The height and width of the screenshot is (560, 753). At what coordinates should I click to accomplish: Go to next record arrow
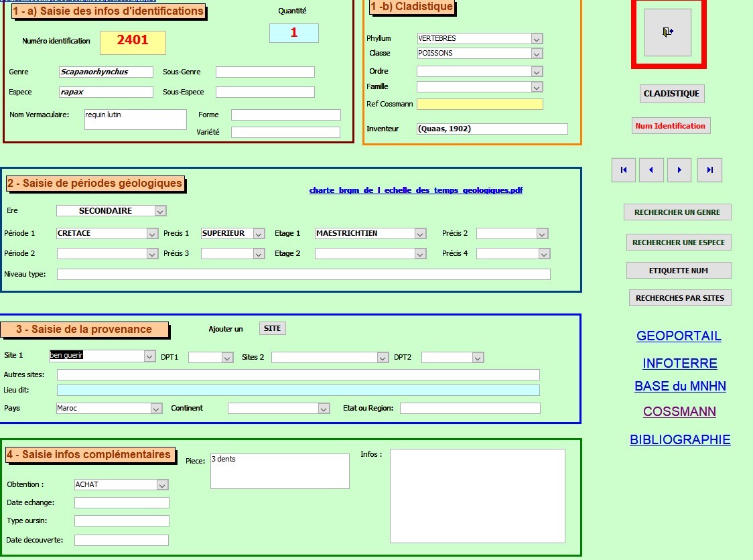[679, 170]
